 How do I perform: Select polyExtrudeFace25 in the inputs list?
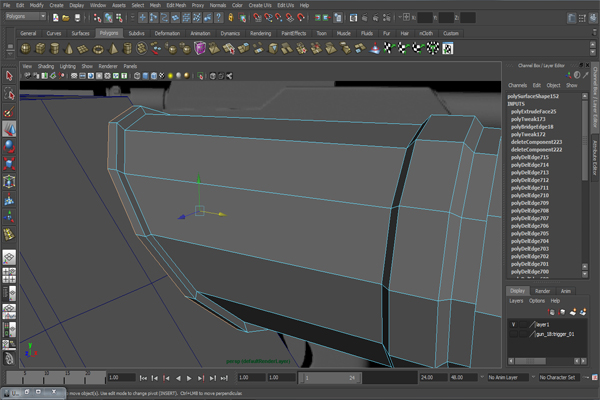(x=533, y=111)
